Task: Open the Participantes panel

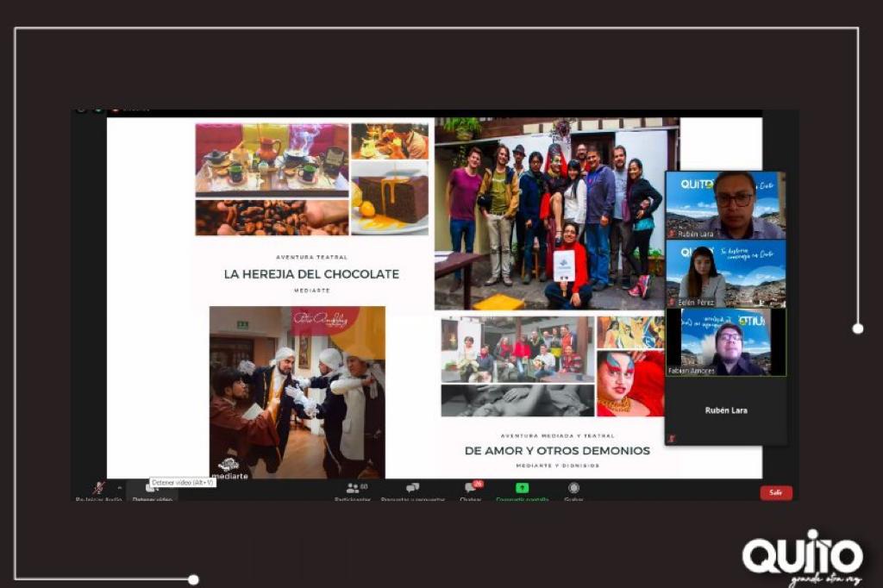Action: (x=353, y=490)
